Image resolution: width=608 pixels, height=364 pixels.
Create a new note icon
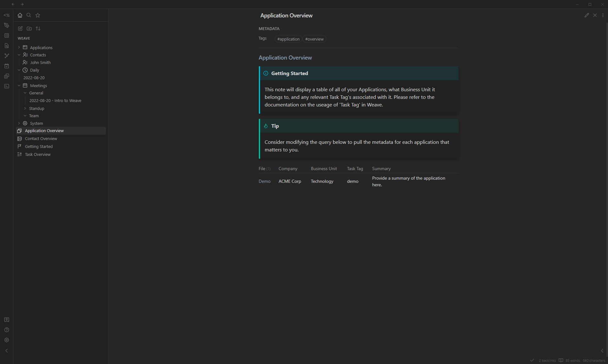coord(20,29)
